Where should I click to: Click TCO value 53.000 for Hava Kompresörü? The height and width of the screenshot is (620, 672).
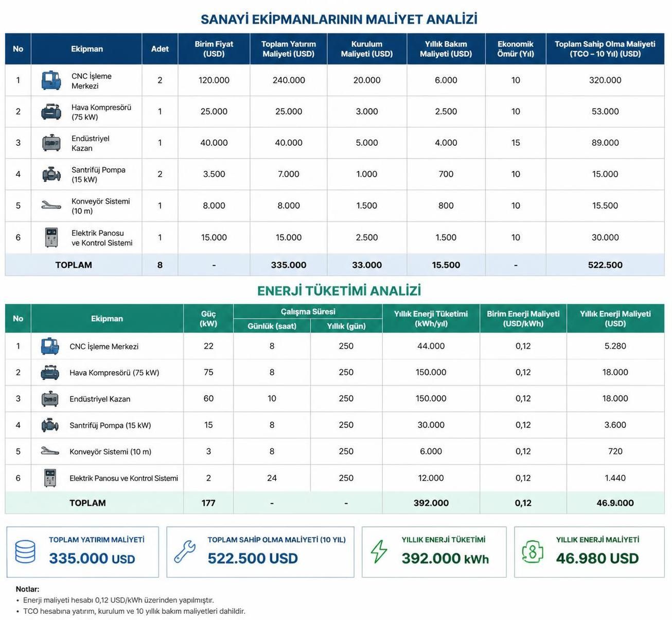[x=605, y=112]
